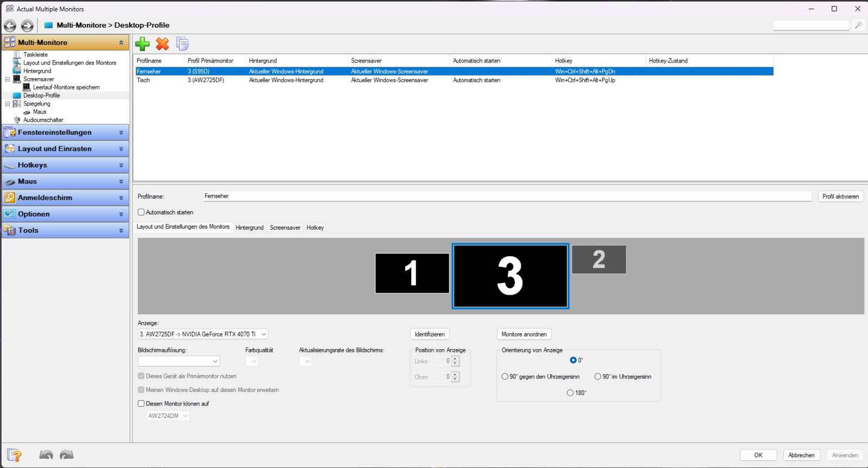Click the Fenstereinstellungen section icon

(x=10, y=132)
